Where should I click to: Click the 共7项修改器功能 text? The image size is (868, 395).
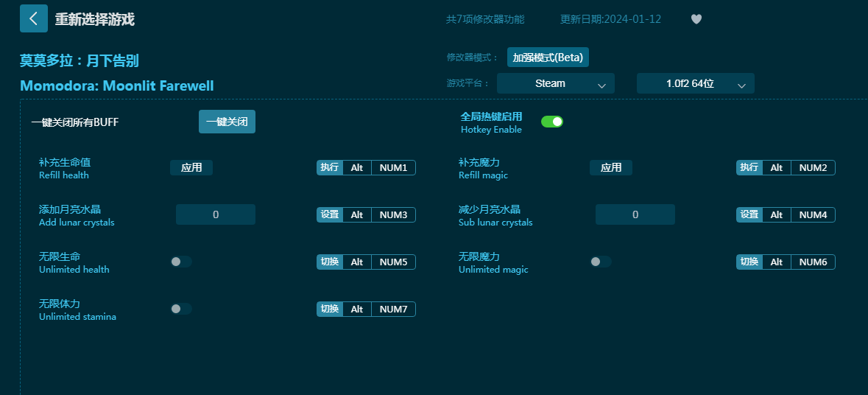tap(485, 19)
